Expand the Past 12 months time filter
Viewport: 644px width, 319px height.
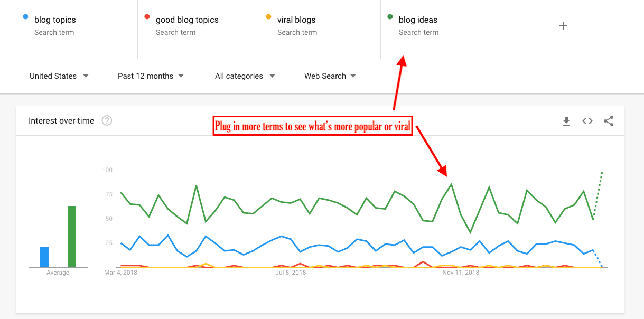[x=151, y=76]
